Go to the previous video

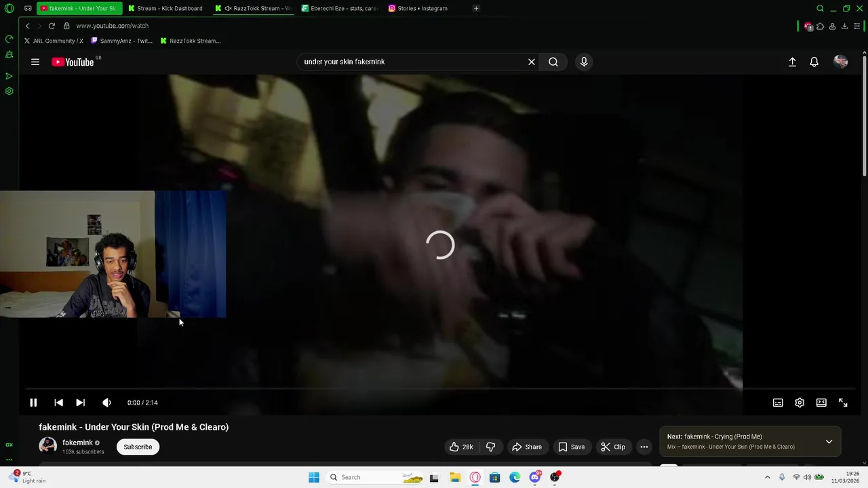[x=58, y=403]
